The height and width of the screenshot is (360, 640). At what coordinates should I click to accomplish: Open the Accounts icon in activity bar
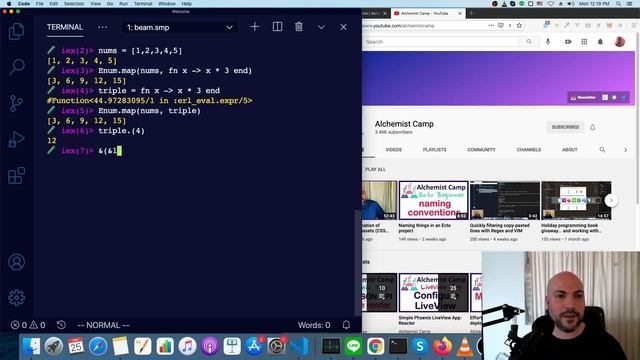pyautogui.click(x=16, y=262)
